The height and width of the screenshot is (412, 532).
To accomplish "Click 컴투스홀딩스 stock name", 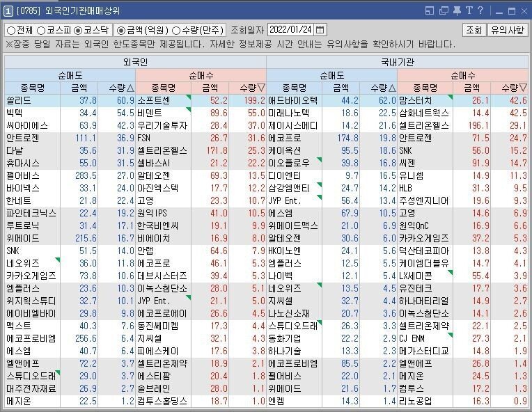I will tap(162, 401).
